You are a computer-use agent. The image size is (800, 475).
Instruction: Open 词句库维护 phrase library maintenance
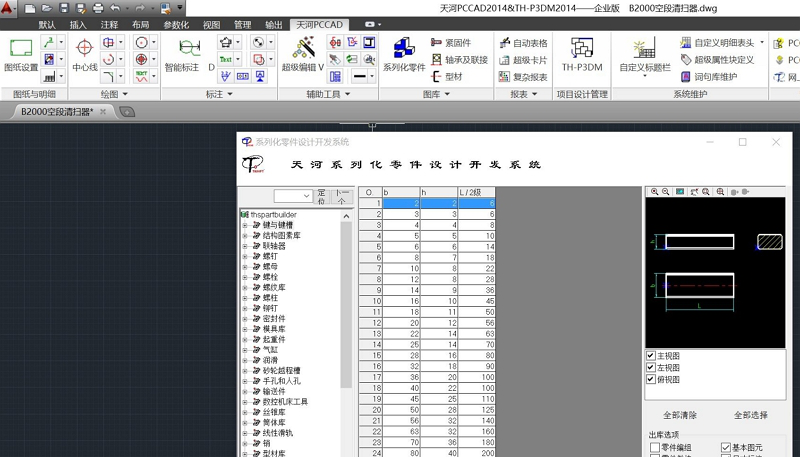709,77
